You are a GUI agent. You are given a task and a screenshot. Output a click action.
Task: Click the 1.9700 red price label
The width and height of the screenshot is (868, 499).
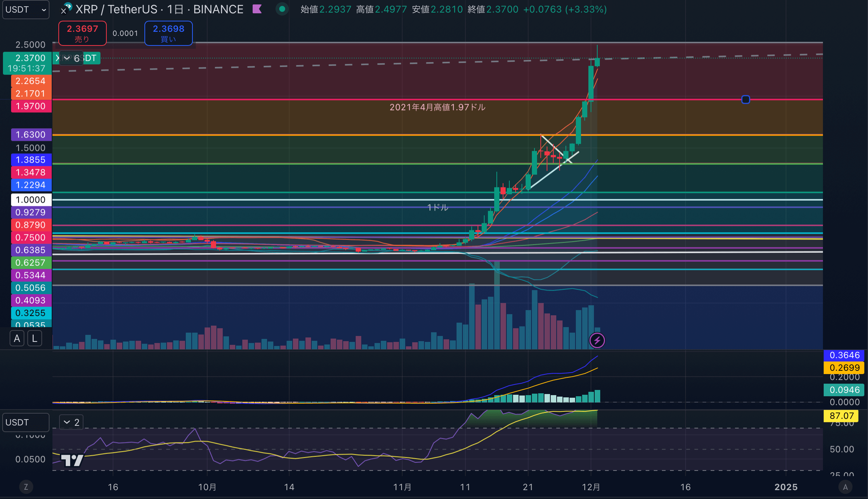[x=31, y=106]
